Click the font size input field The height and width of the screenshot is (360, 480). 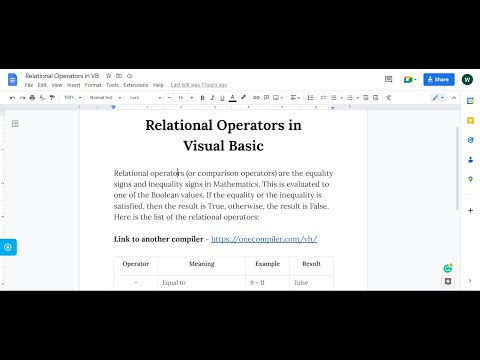[x=180, y=98]
